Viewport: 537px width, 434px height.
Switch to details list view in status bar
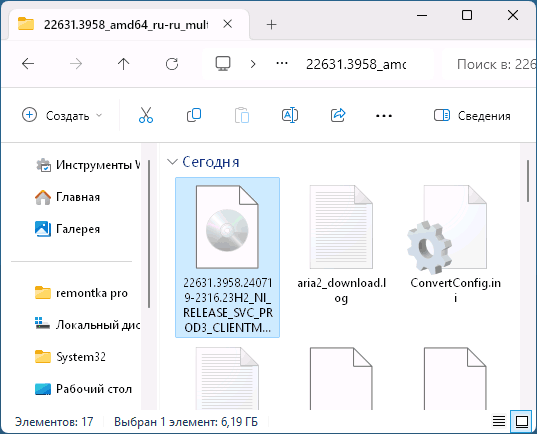pos(499,421)
